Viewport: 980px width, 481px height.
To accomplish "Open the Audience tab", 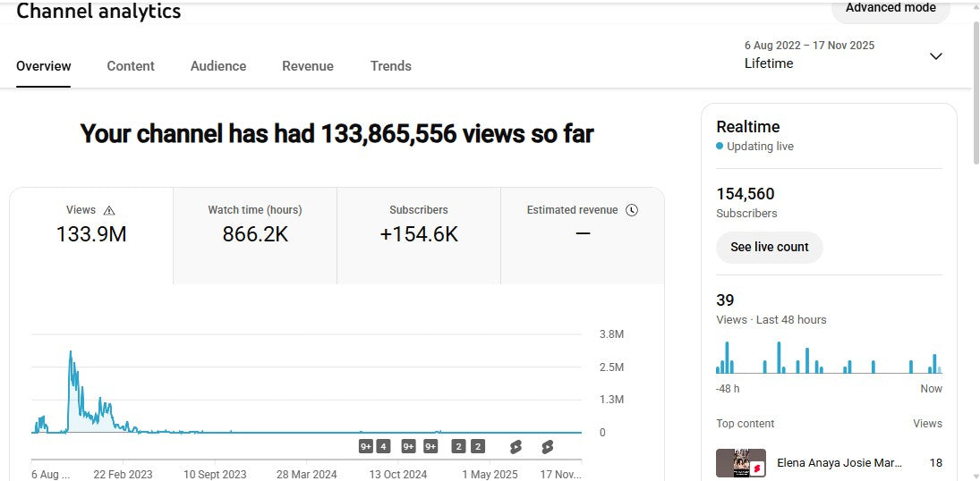I will coord(218,66).
